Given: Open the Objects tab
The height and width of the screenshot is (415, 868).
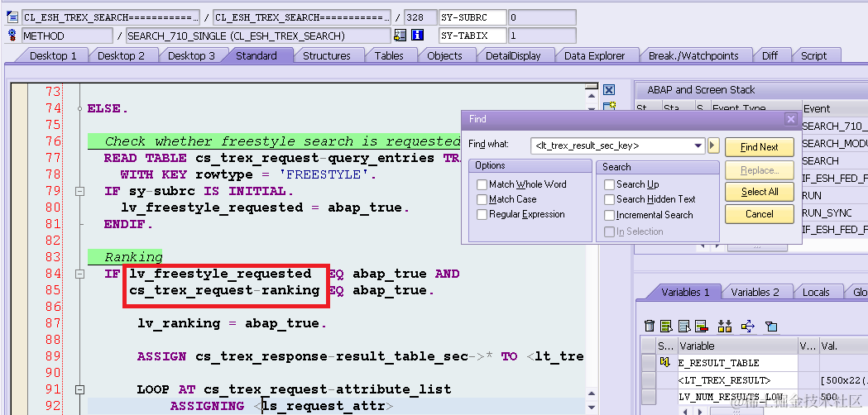Looking at the screenshot, I should 444,55.
